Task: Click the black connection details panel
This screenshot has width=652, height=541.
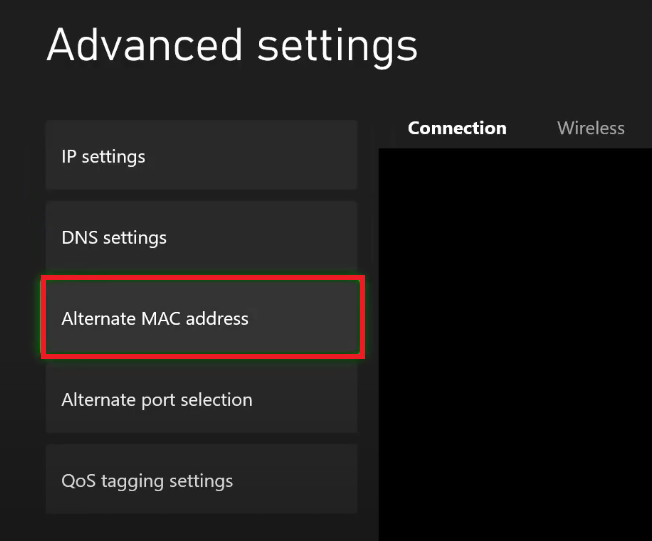Action: pos(515,340)
